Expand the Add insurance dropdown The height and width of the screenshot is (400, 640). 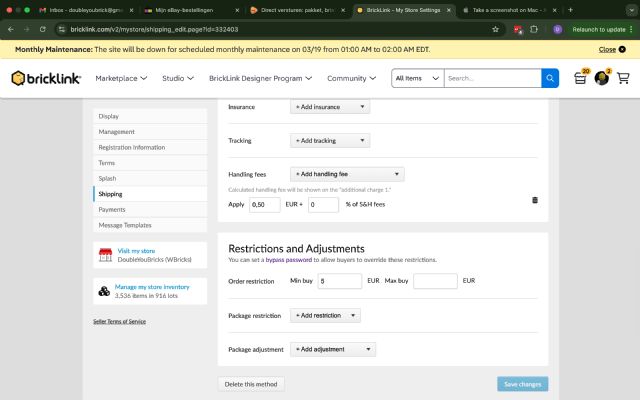[x=330, y=106]
